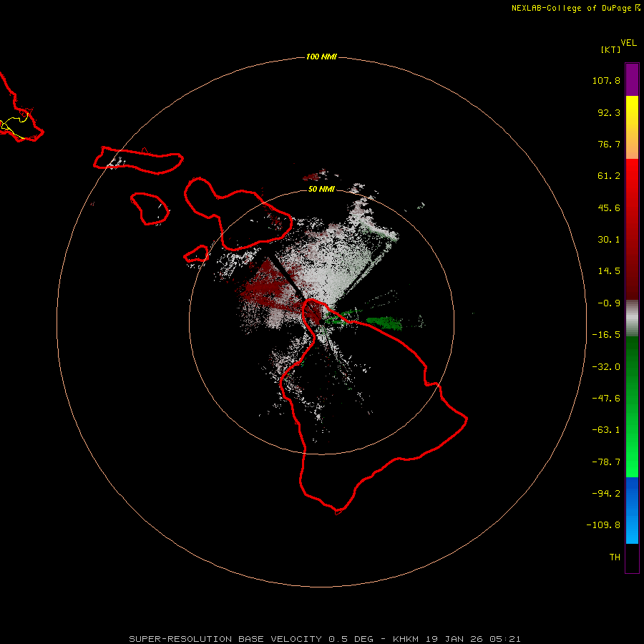Select the 45.6 legend value
This screenshot has height=644, width=644.
pyautogui.click(x=609, y=208)
